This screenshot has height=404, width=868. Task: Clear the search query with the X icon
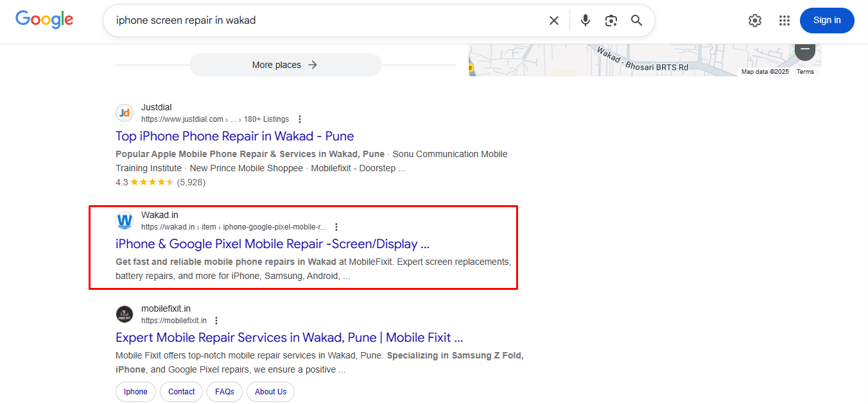[x=553, y=20]
